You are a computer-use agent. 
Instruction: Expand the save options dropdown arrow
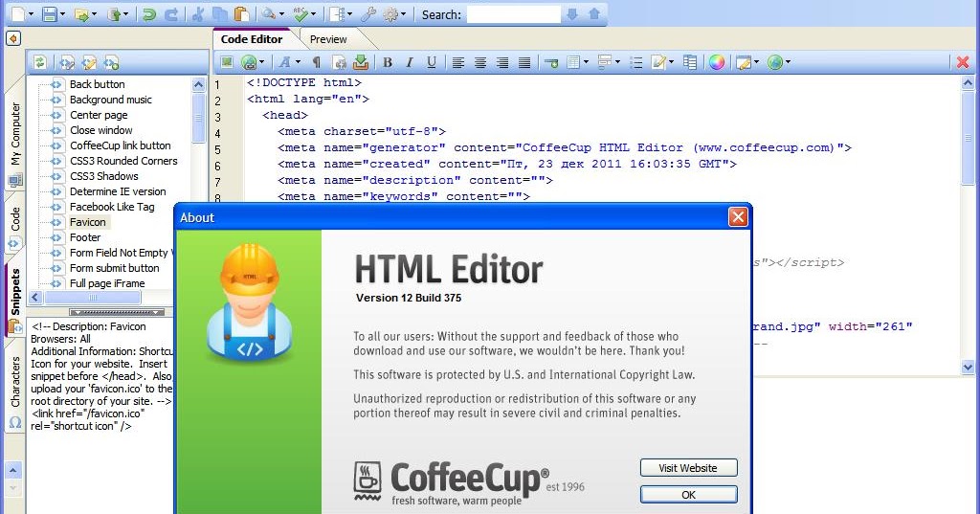(62, 14)
